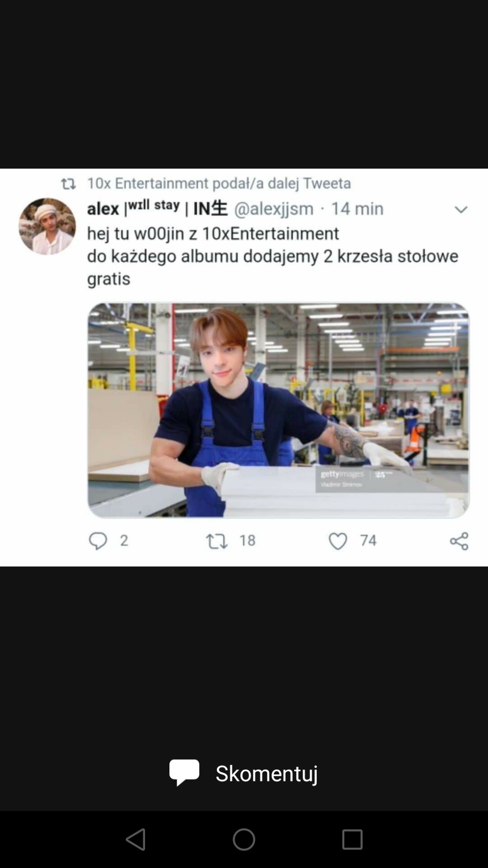This screenshot has height=868, width=488.
Task: Open alex's profile avatar
Action: coord(47,226)
